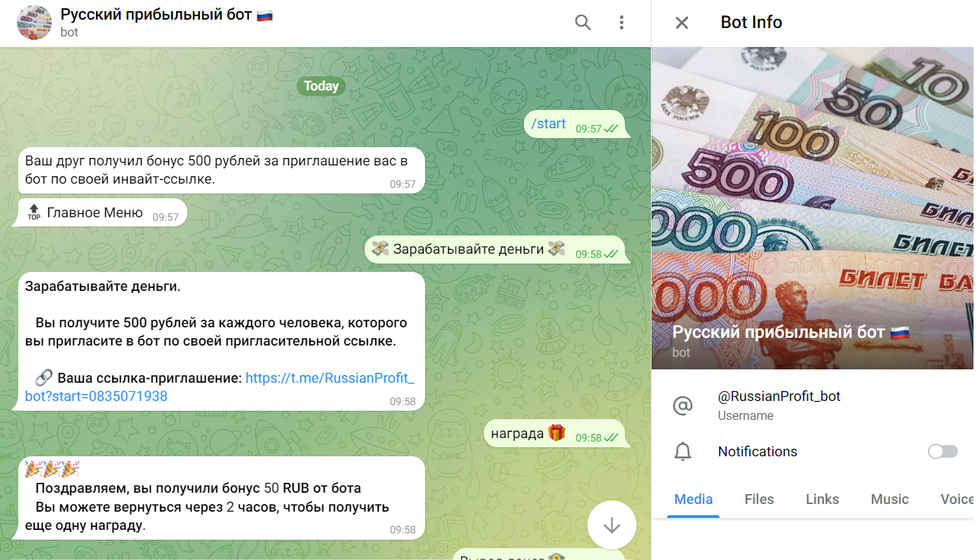977x560 pixels.
Task: Click the bot avatar in chat header
Action: click(34, 22)
